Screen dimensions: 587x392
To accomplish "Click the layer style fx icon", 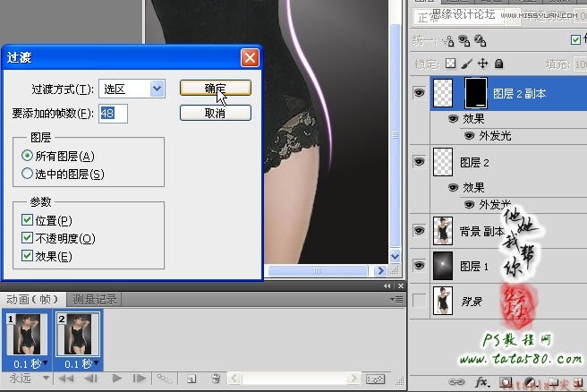I will [481, 382].
